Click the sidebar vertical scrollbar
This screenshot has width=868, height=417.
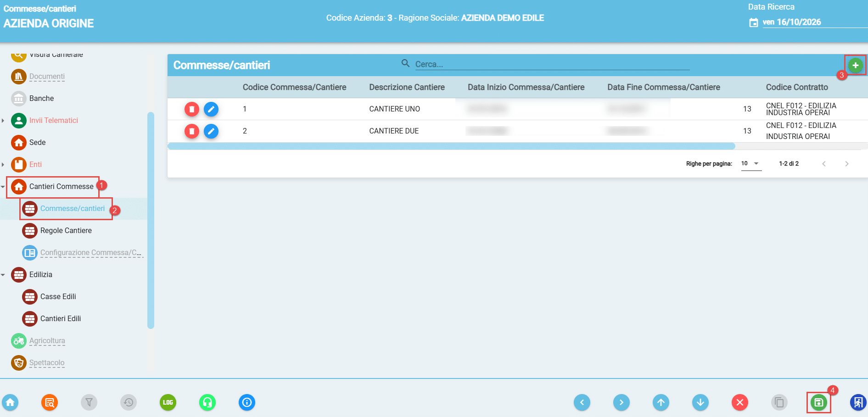tap(151, 220)
